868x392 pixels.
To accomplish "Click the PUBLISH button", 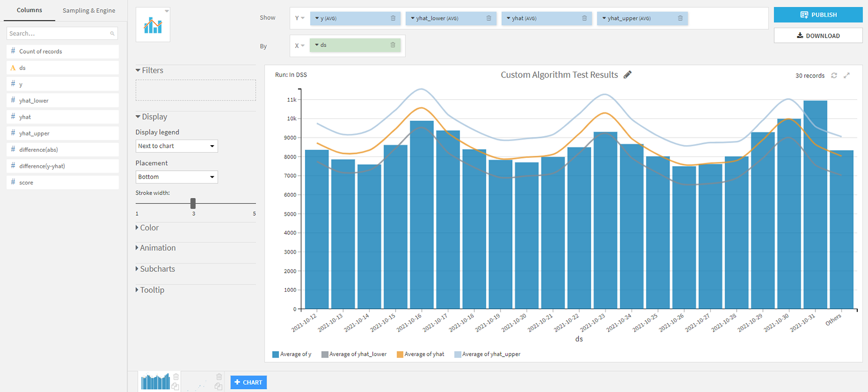I will coord(818,15).
